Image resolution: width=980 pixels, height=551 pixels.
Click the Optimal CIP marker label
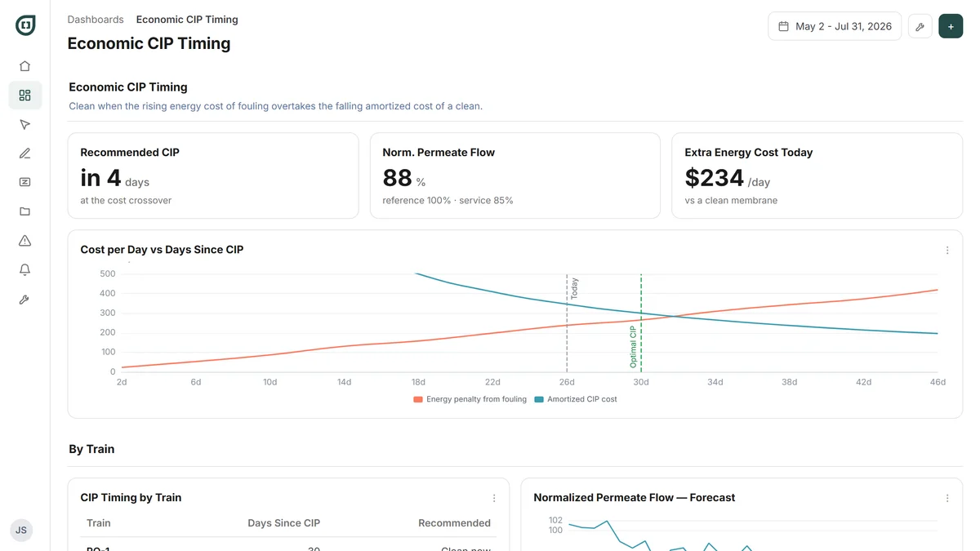tap(633, 347)
